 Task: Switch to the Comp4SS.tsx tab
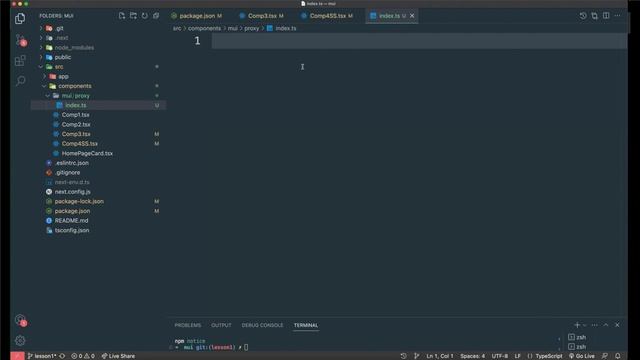point(327,16)
